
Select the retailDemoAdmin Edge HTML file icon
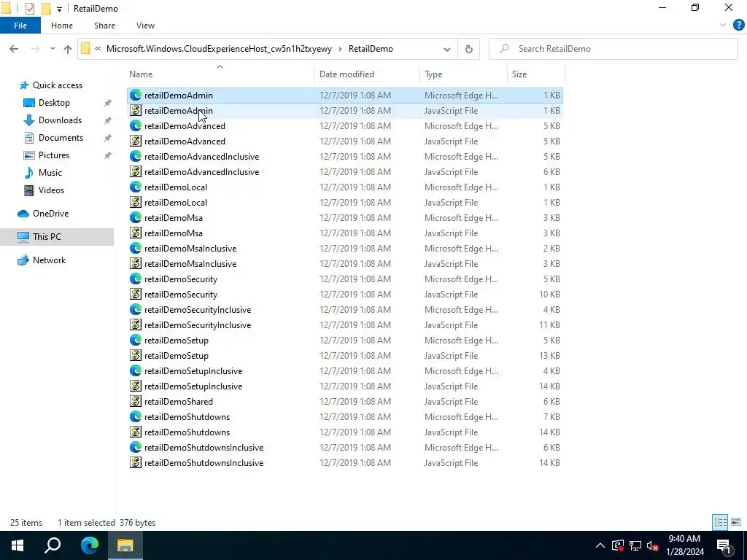coord(136,96)
